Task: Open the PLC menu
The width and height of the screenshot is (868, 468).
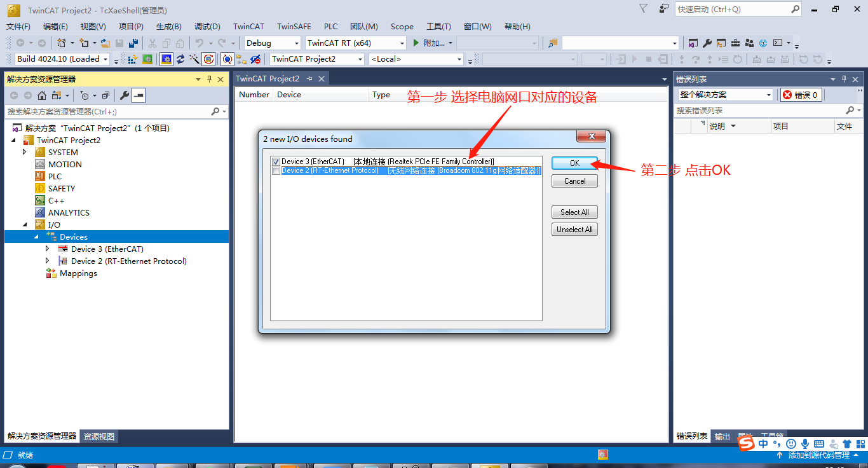Action: (x=331, y=26)
